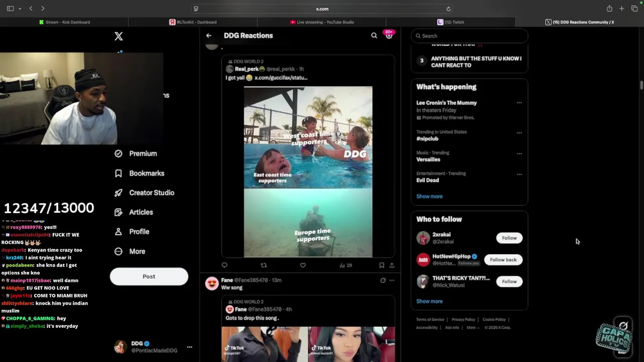This screenshot has width=644, height=362.
Task: Click the X Search input field
Action: [x=469, y=36]
